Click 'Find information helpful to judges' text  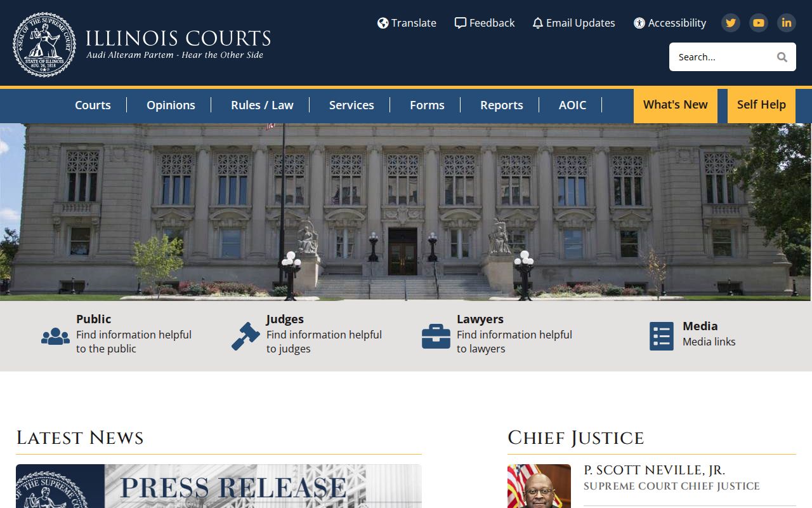(x=324, y=342)
